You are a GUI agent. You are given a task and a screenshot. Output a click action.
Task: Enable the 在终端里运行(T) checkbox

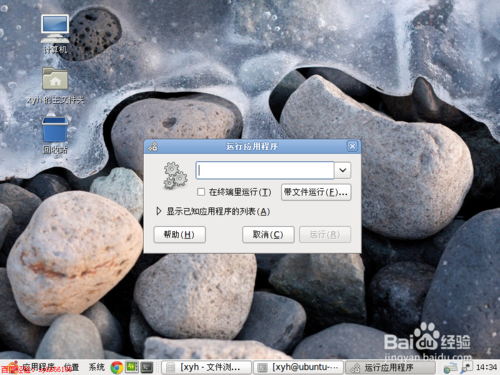pyautogui.click(x=201, y=192)
